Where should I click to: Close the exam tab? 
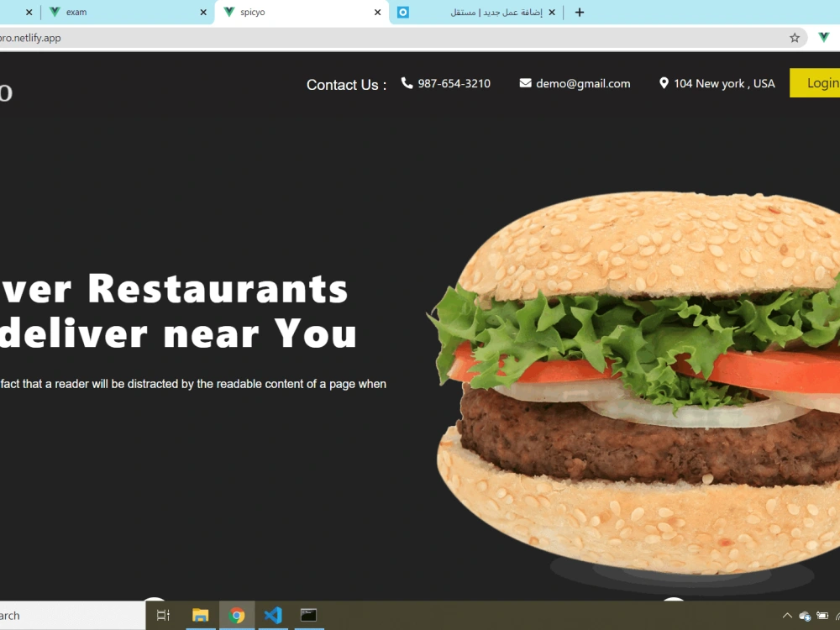click(x=203, y=13)
